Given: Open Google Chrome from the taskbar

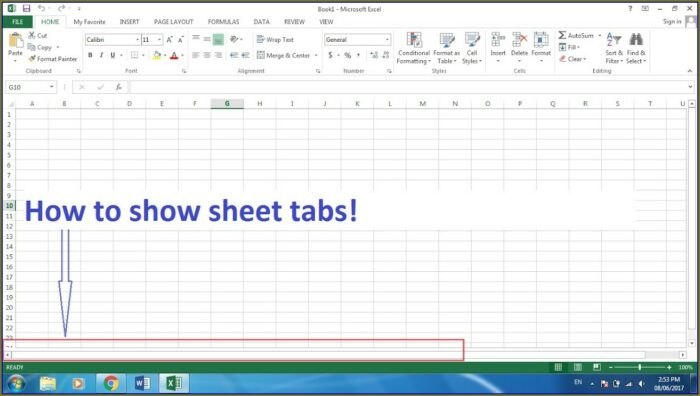Looking at the screenshot, I should pyautogui.click(x=111, y=383).
